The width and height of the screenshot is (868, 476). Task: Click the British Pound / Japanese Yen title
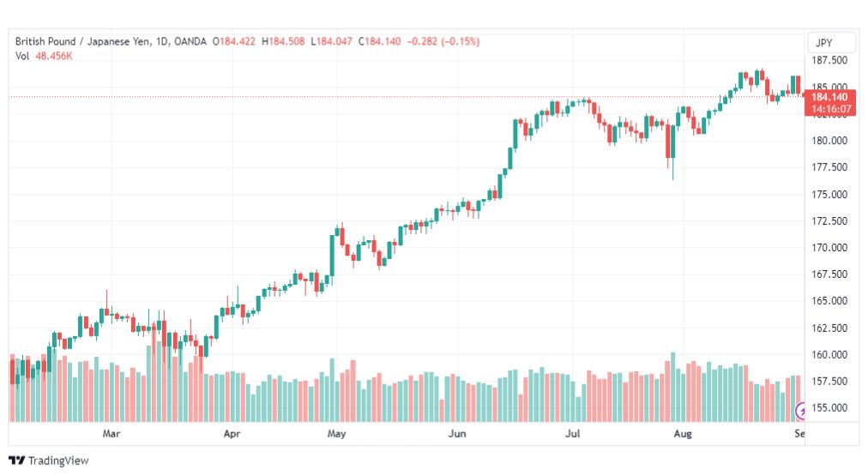coord(82,41)
